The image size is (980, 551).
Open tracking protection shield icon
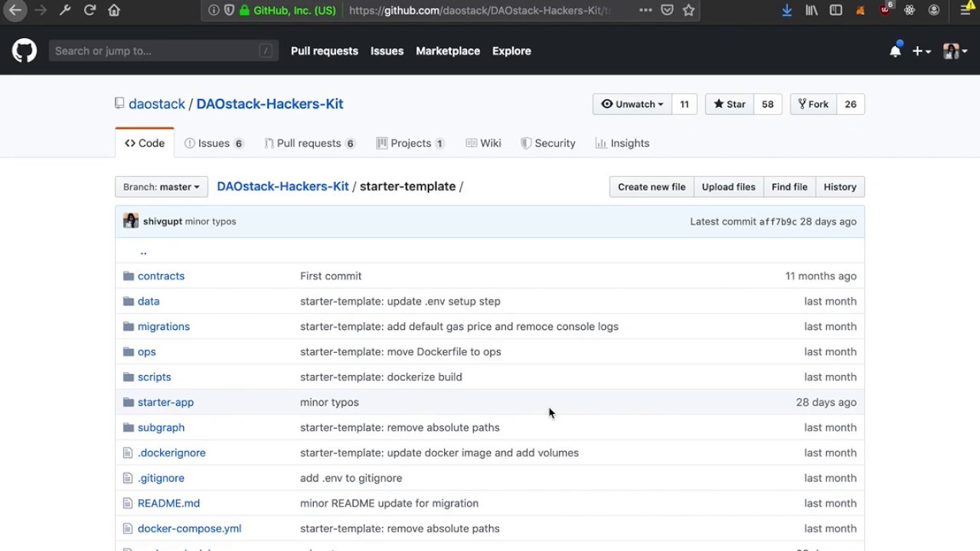(229, 10)
